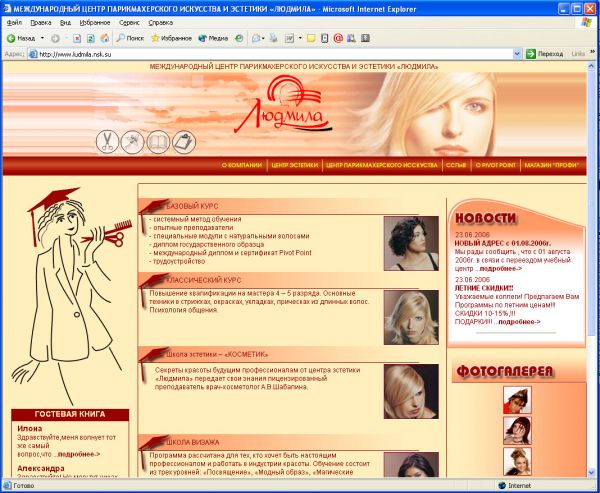Stop page loading with the red X icon
Viewport: 600px width, 493px height.
77,38
